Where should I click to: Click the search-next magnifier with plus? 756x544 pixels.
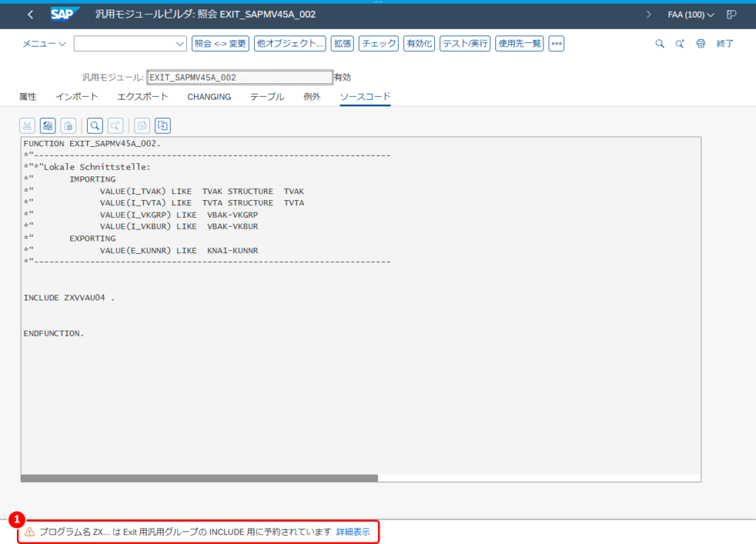[680, 44]
